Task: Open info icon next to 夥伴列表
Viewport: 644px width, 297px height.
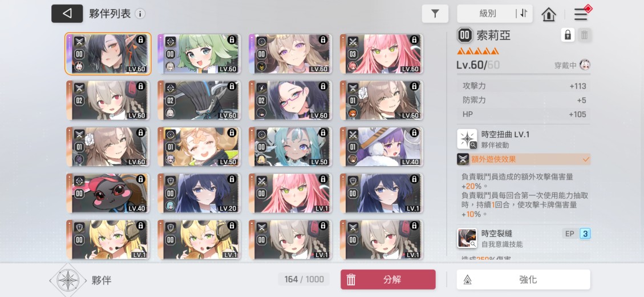Action: coord(140,14)
